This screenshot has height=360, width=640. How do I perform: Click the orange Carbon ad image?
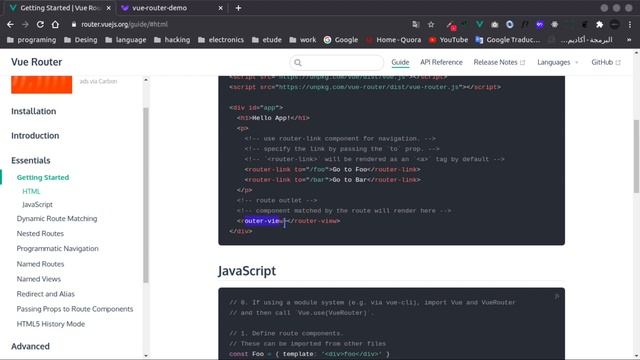pyautogui.click(x=42, y=84)
